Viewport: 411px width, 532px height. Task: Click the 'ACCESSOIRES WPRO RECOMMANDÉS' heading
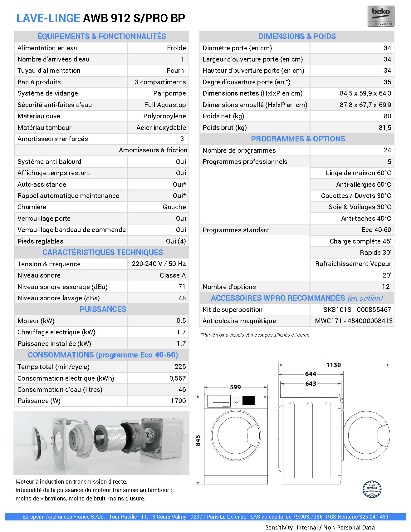[278, 298]
